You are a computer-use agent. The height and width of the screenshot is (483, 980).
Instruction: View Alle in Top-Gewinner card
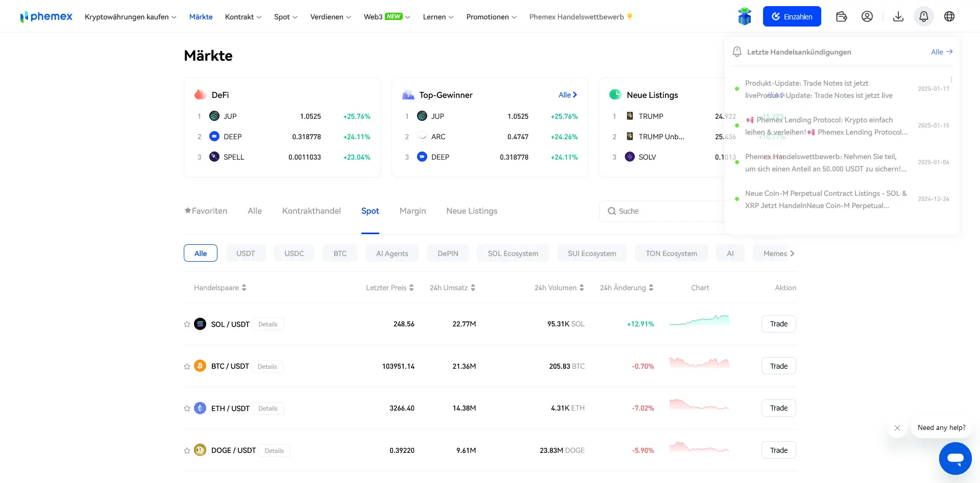click(568, 95)
